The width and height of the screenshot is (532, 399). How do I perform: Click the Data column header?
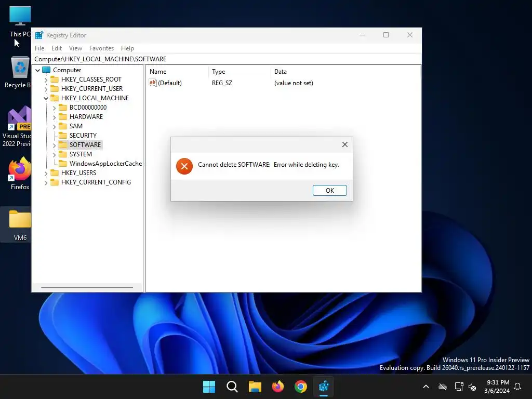point(281,72)
